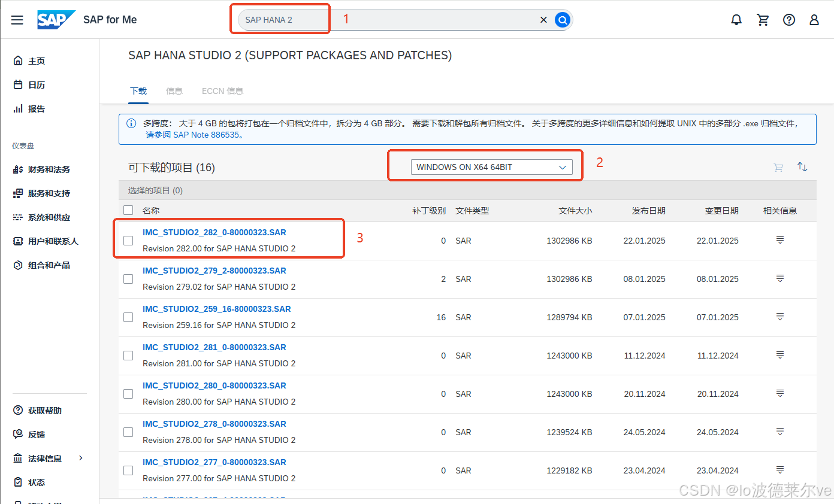The width and height of the screenshot is (834, 504).
Task: Add selected items to download basket icon
Action: (x=778, y=167)
